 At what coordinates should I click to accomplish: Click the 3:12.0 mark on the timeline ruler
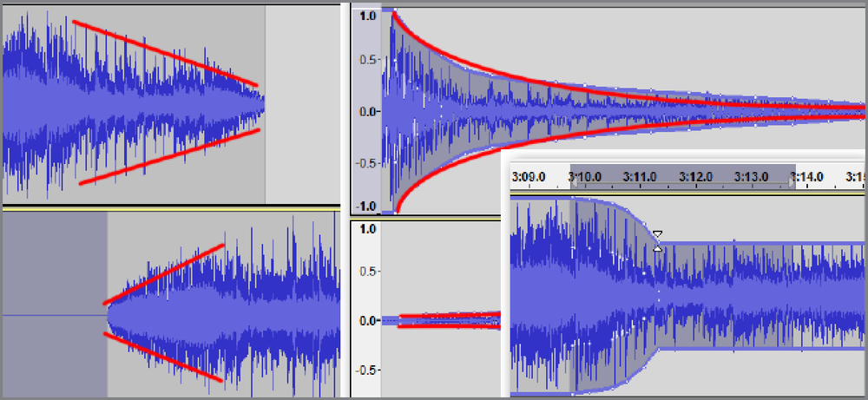click(x=695, y=177)
